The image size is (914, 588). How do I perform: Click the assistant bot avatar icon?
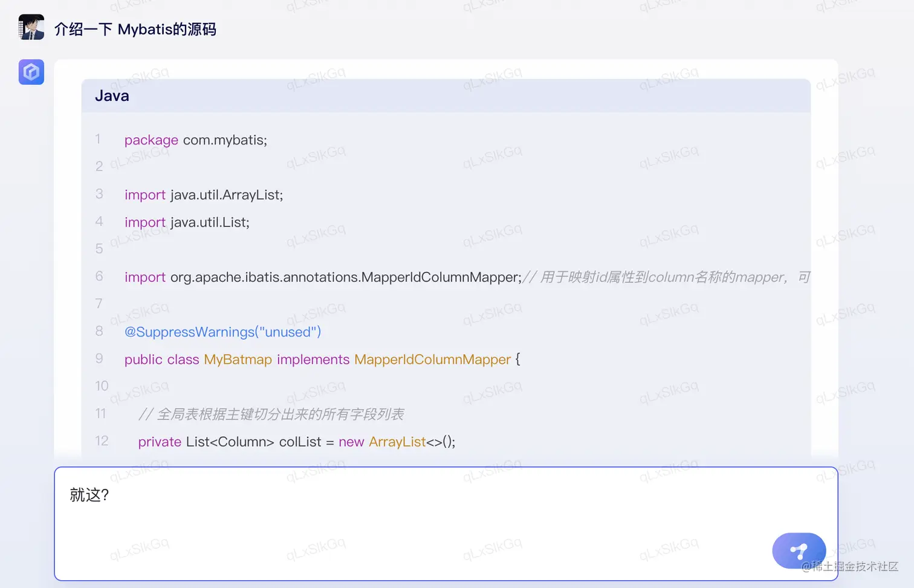click(x=31, y=72)
